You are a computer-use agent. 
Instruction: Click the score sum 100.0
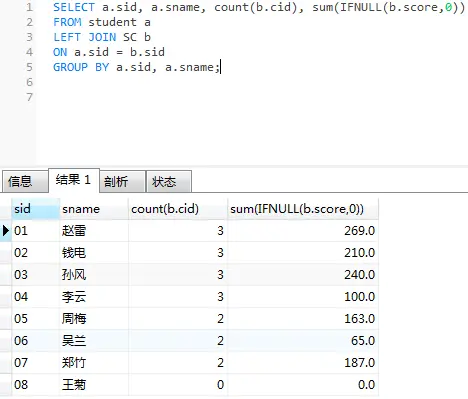tap(303, 297)
